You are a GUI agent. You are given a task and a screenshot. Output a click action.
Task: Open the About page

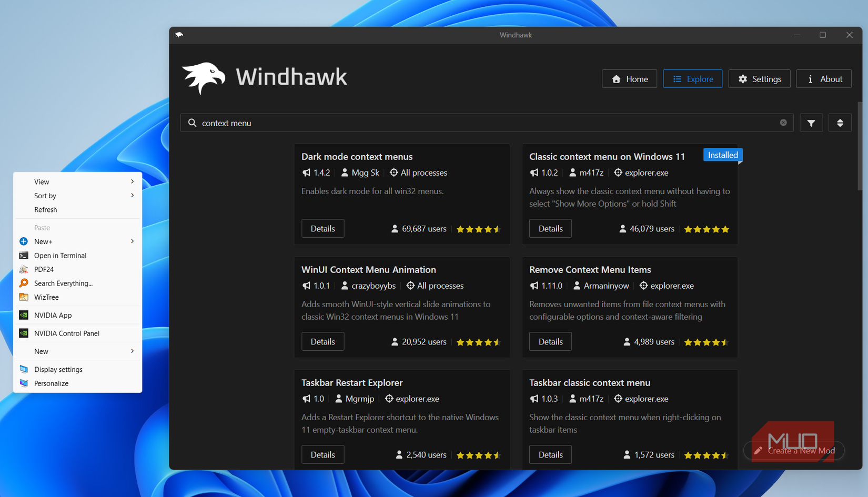[823, 79]
